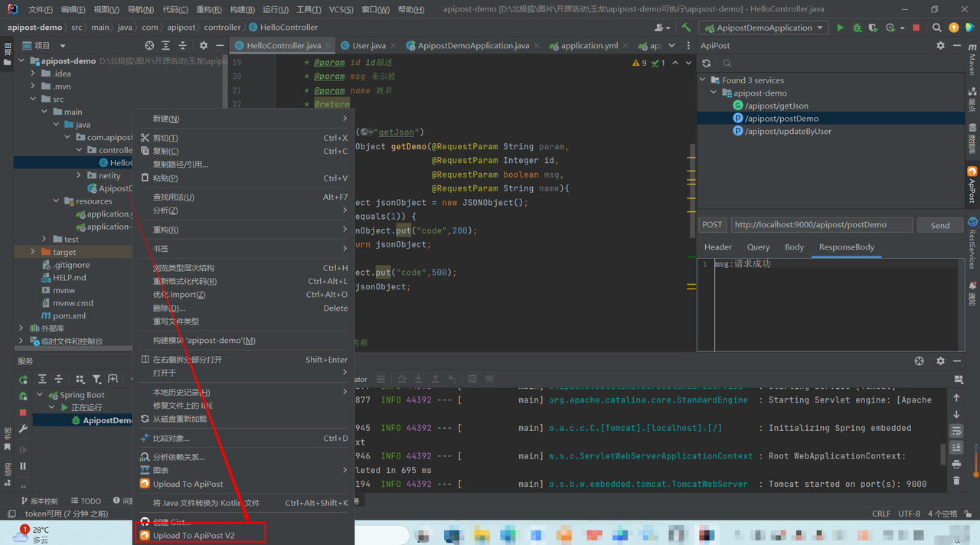Click the request URL input field
This screenshot has width=980, height=545.
tap(822, 225)
